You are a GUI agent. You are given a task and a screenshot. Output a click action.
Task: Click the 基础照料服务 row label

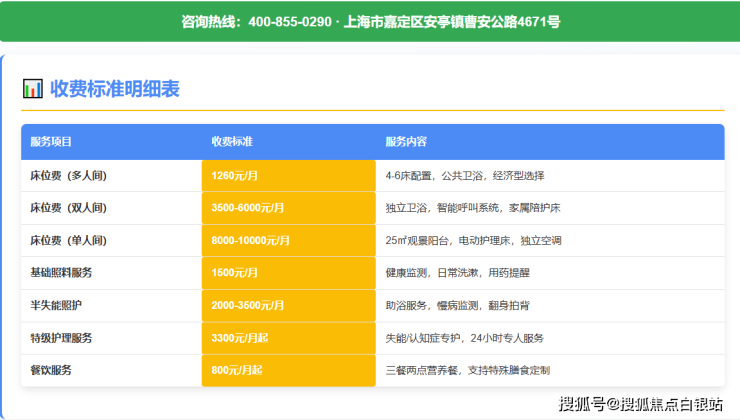pyautogui.click(x=62, y=273)
